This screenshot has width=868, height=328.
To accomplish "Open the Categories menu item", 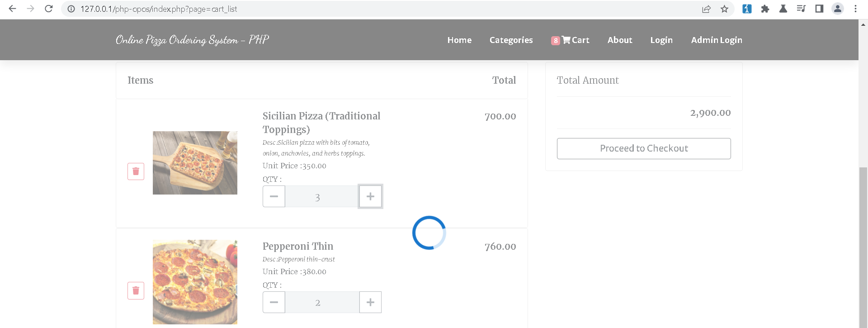I will tap(511, 40).
